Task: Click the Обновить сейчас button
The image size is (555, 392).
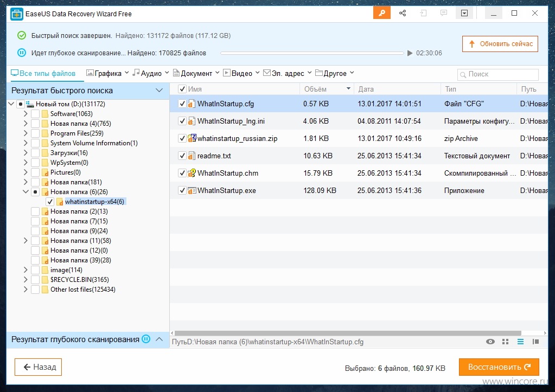Action: click(x=500, y=44)
